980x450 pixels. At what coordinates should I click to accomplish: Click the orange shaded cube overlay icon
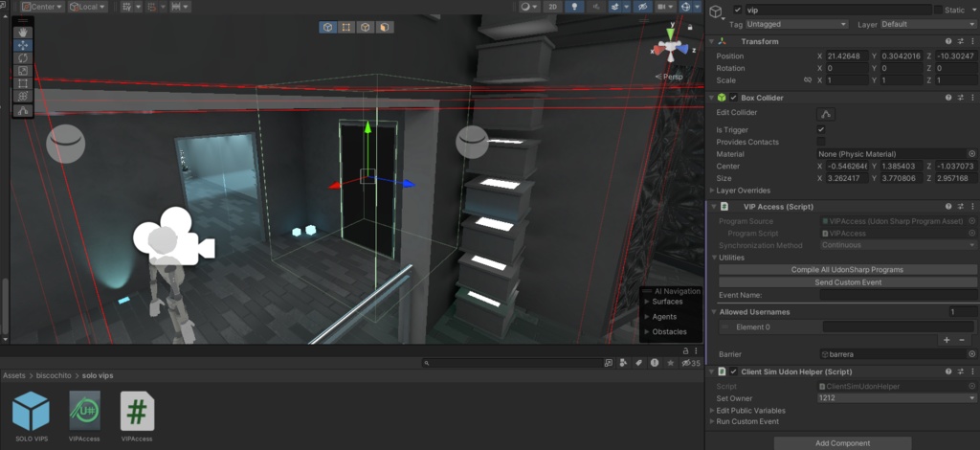point(385,27)
